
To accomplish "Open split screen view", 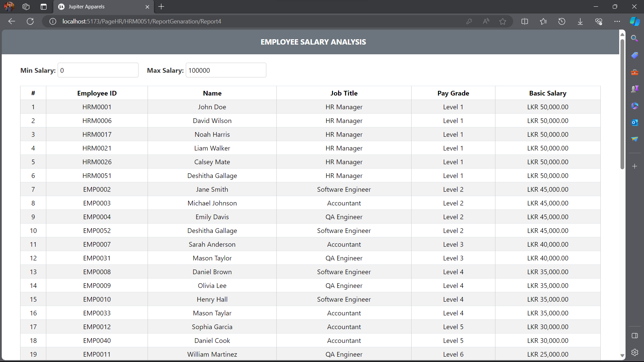I will tap(525, 21).
